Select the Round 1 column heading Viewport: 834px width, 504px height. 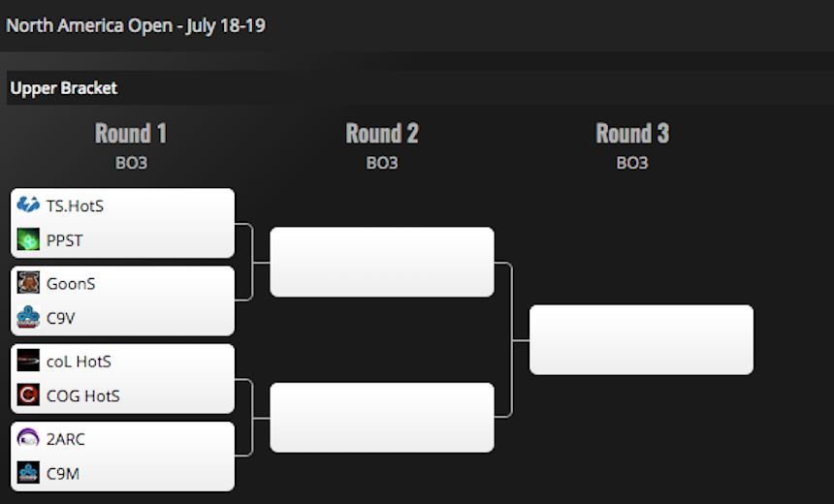tap(131, 134)
